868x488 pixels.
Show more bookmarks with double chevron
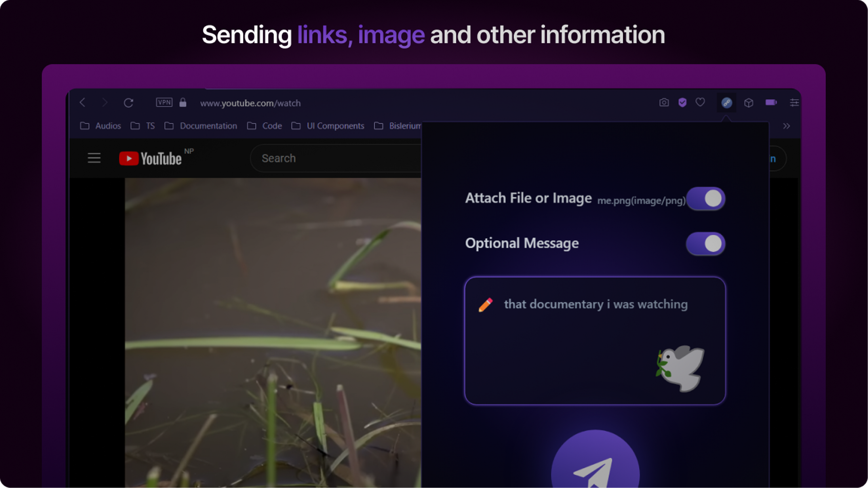tap(786, 126)
